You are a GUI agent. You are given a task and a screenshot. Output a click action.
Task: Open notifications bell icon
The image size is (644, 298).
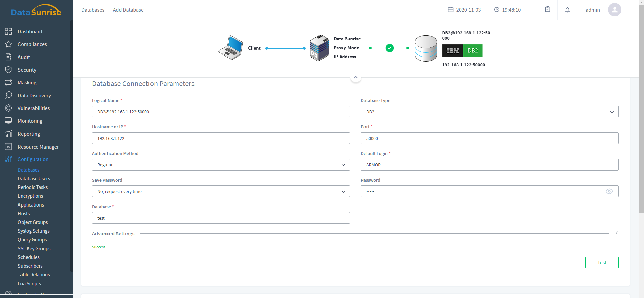(567, 10)
